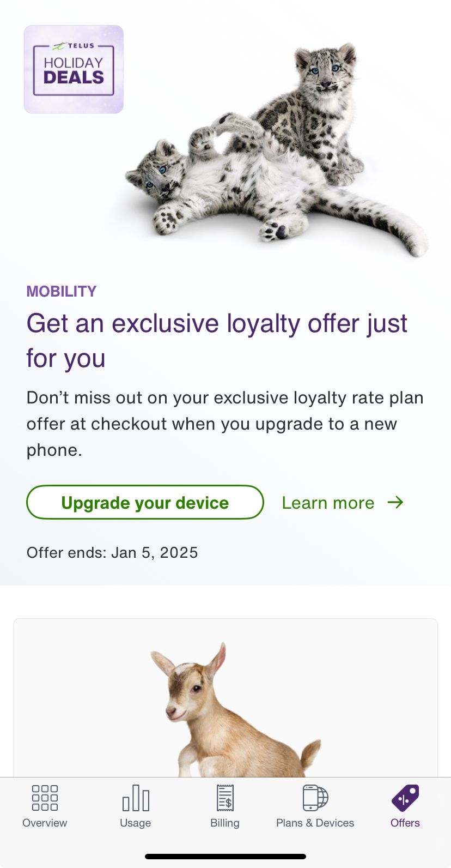Screen dimensions: 451x868
Task: Select the Plans & Devices tab label
Action: 315,823
